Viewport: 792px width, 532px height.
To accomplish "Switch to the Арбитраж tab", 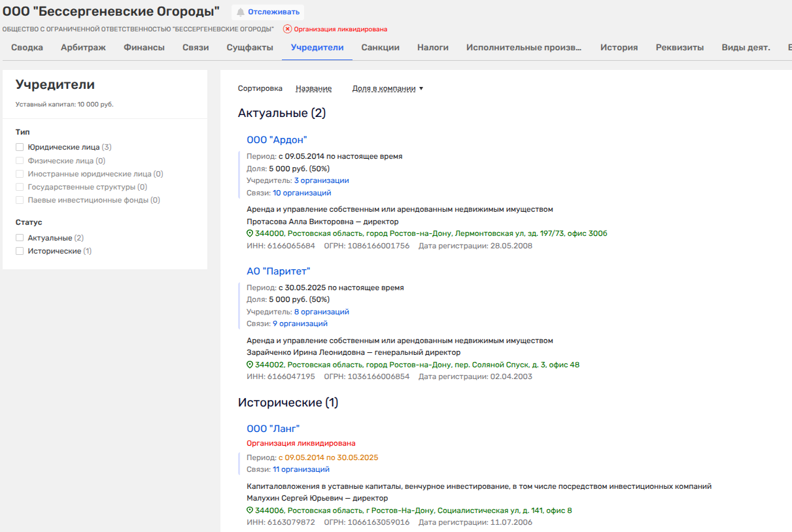I will coord(83,47).
